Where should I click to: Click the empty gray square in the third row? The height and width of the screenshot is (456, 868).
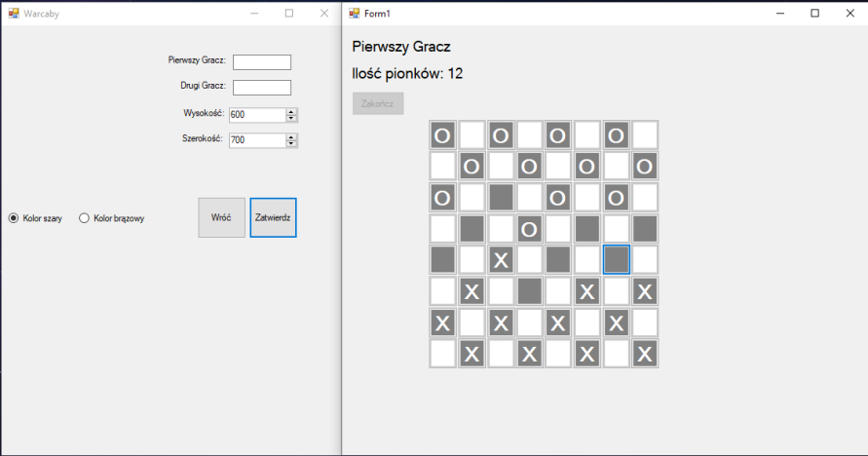(501, 198)
